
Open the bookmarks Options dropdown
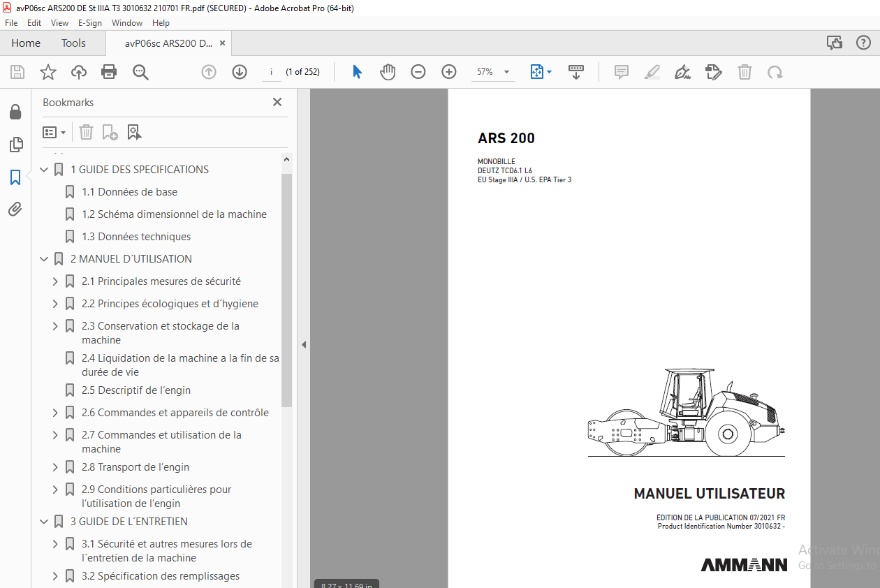[54, 132]
